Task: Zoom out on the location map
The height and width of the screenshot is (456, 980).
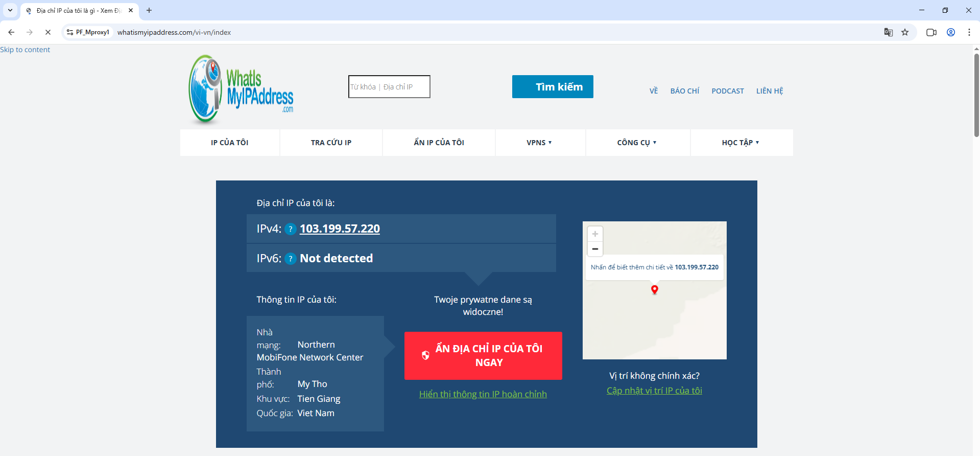Action: click(x=595, y=249)
